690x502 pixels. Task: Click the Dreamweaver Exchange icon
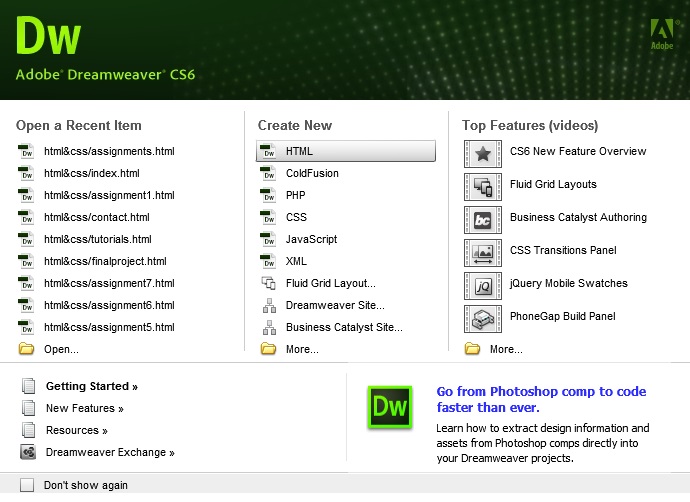(28, 452)
